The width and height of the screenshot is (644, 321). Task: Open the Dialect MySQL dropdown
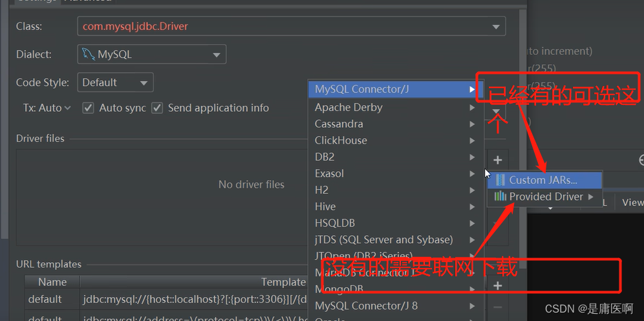(151, 54)
